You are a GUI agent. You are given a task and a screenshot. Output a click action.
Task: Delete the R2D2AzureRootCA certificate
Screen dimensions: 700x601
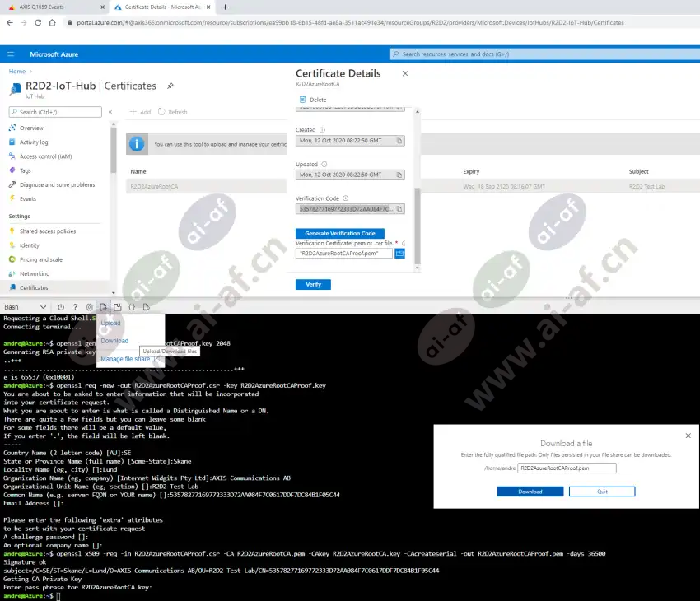pyautogui.click(x=313, y=100)
